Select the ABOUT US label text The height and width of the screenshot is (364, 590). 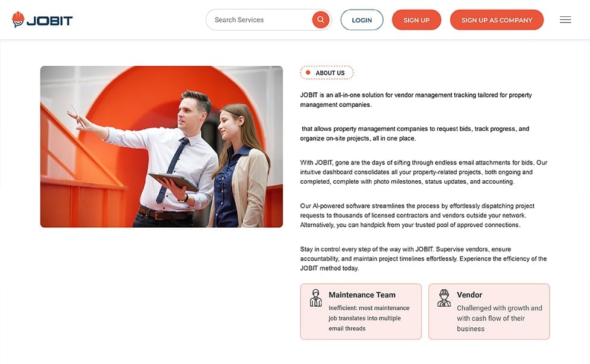click(330, 73)
